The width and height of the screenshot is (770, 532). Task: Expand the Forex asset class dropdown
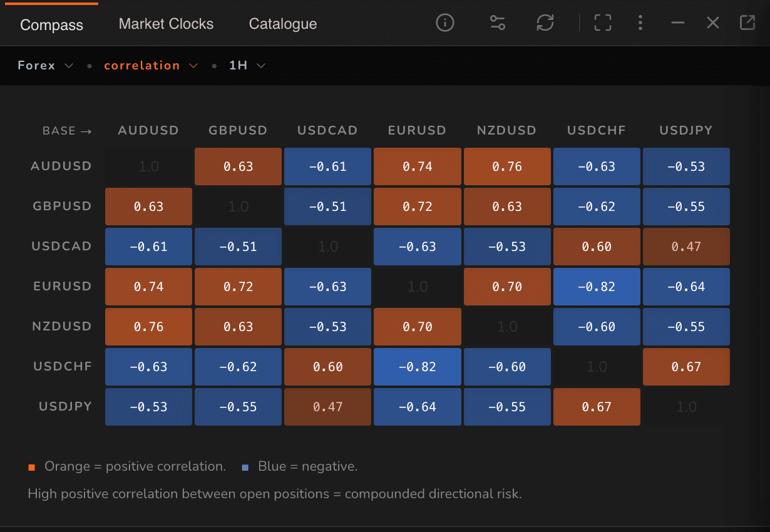click(46, 65)
